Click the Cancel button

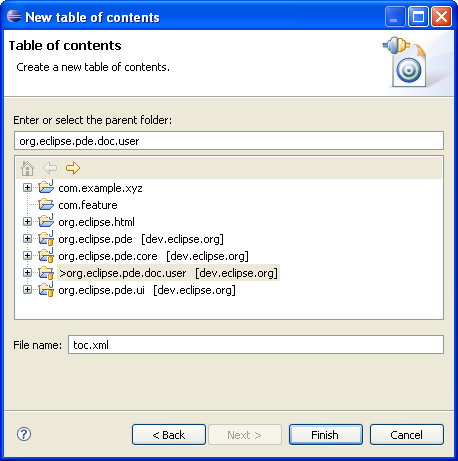pos(407,435)
